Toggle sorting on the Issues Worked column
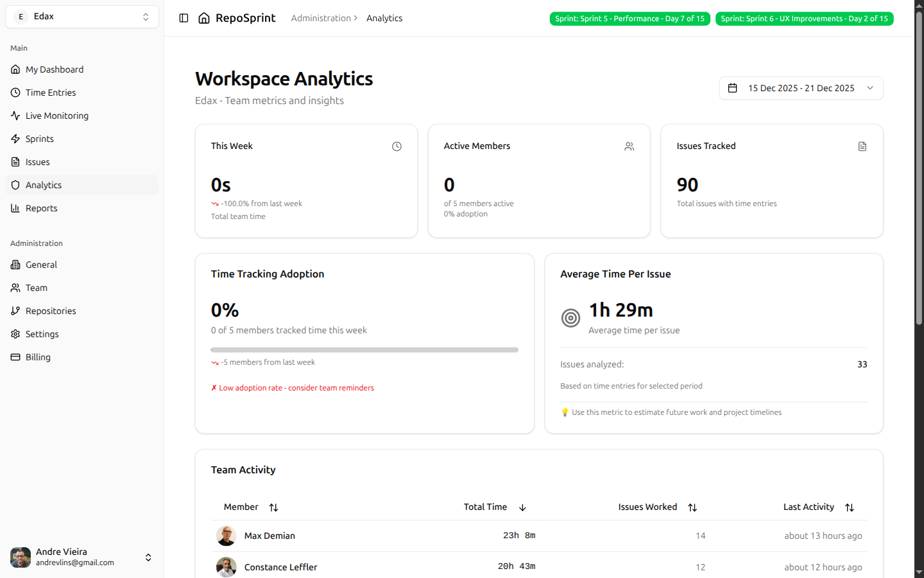Viewport: 924px width, 578px height. pyautogui.click(x=692, y=507)
